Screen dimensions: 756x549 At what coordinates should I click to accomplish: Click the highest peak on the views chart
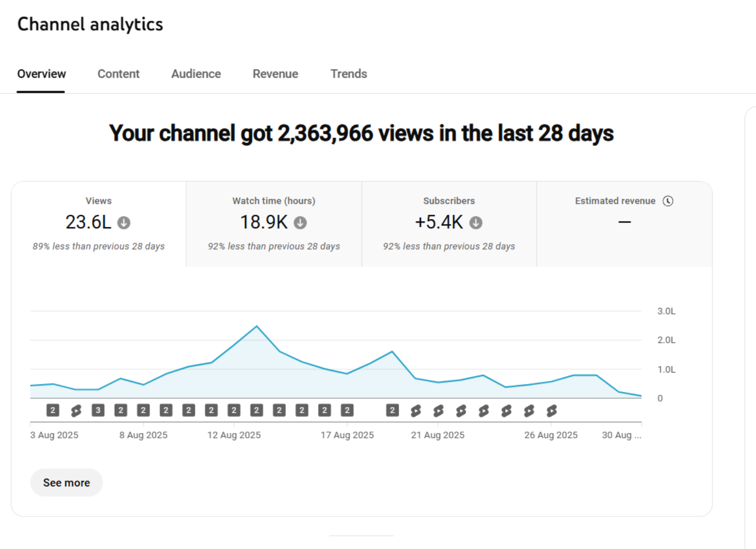256,326
